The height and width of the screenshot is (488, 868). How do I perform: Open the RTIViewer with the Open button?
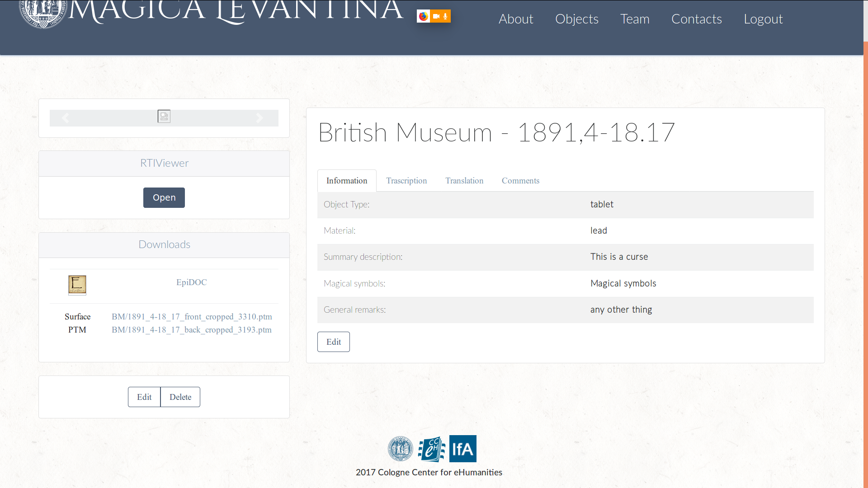[164, 198]
